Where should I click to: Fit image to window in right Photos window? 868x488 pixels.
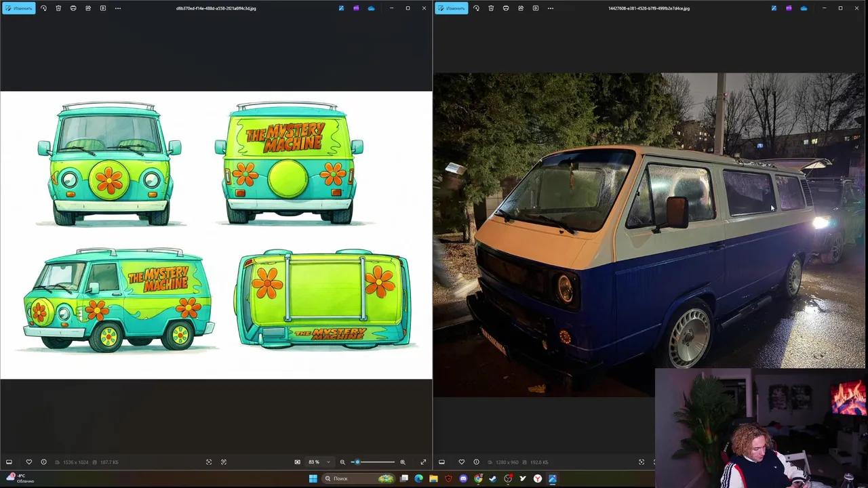coord(642,462)
